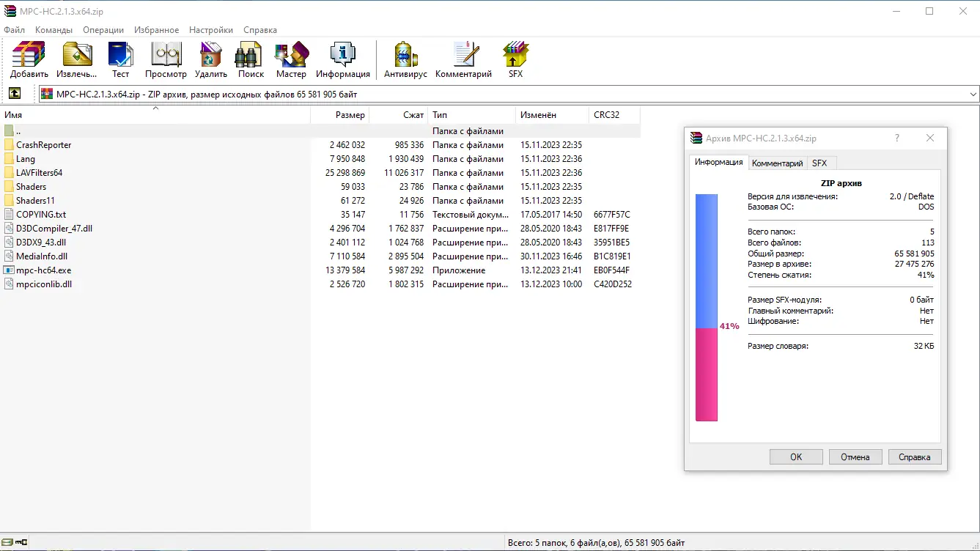
Task: Click the mpc-hc64.exe application icon
Action: point(9,270)
